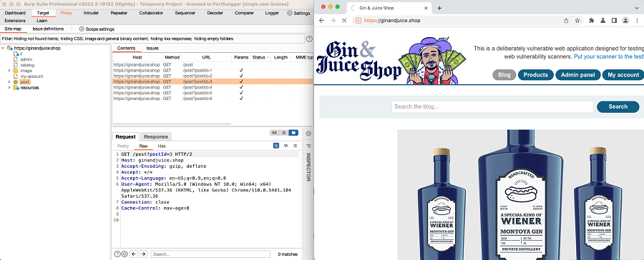Click the blue Search button

coord(618,106)
